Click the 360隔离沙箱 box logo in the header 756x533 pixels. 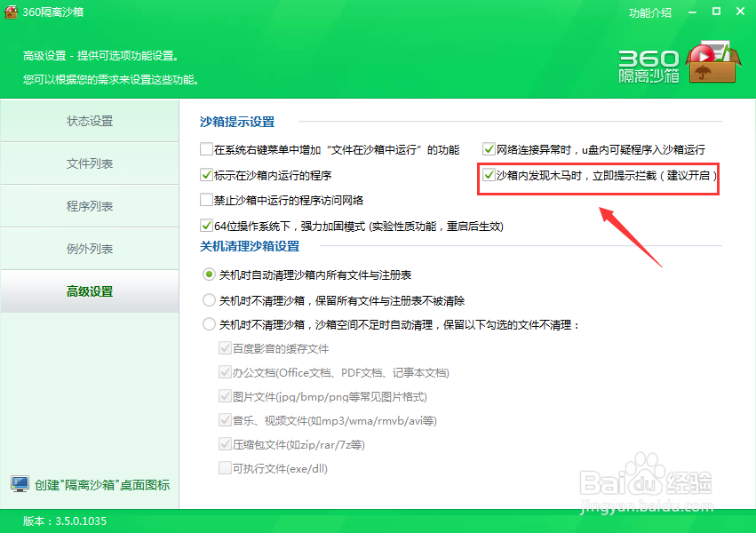(712, 63)
